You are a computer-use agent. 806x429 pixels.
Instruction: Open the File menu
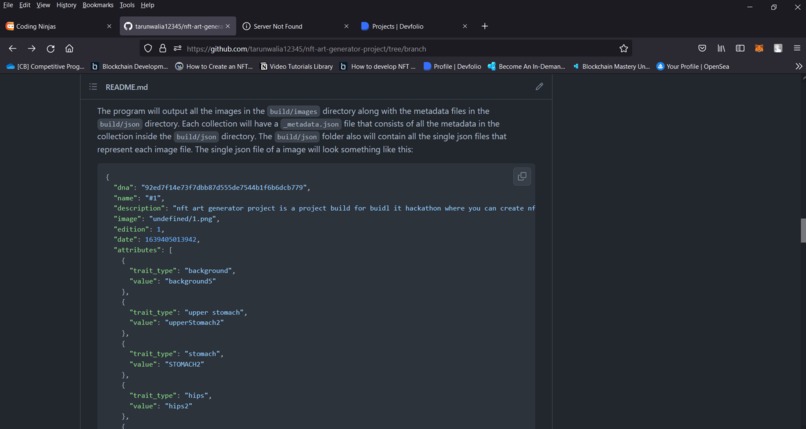tap(8, 5)
